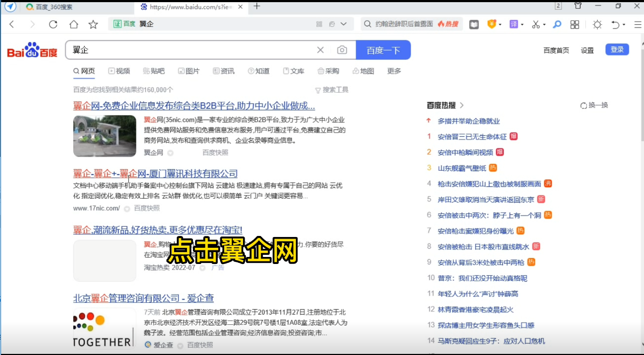Open the 北京翼企管理咨询有限公司 result title
The width and height of the screenshot is (644, 355).
(143, 298)
